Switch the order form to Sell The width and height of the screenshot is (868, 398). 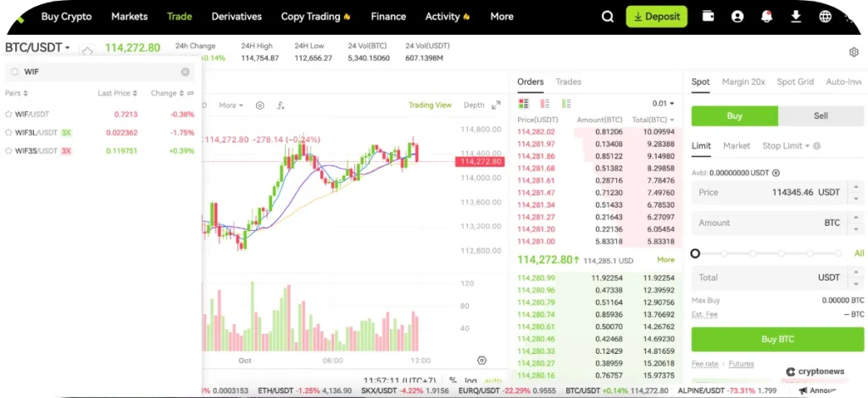[x=821, y=115]
